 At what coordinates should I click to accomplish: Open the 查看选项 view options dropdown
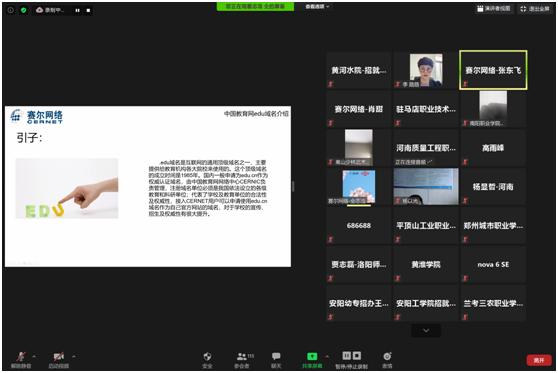[x=317, y=6]
